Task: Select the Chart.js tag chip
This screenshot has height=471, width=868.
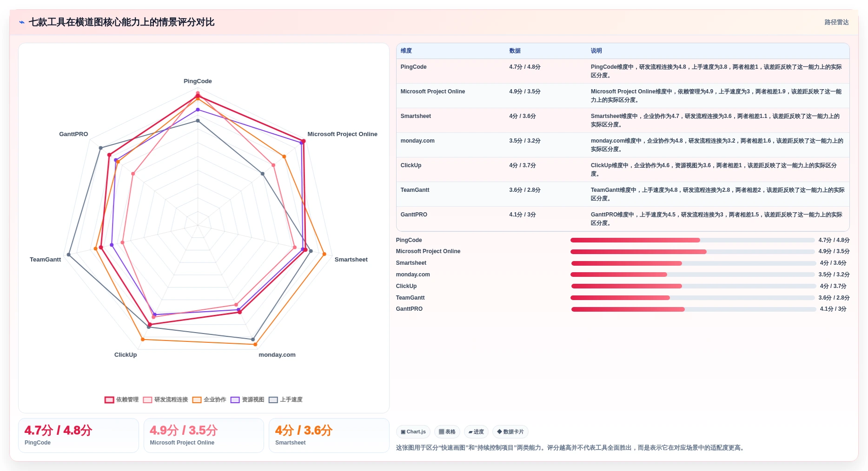Action: click(x=413, y=432)
